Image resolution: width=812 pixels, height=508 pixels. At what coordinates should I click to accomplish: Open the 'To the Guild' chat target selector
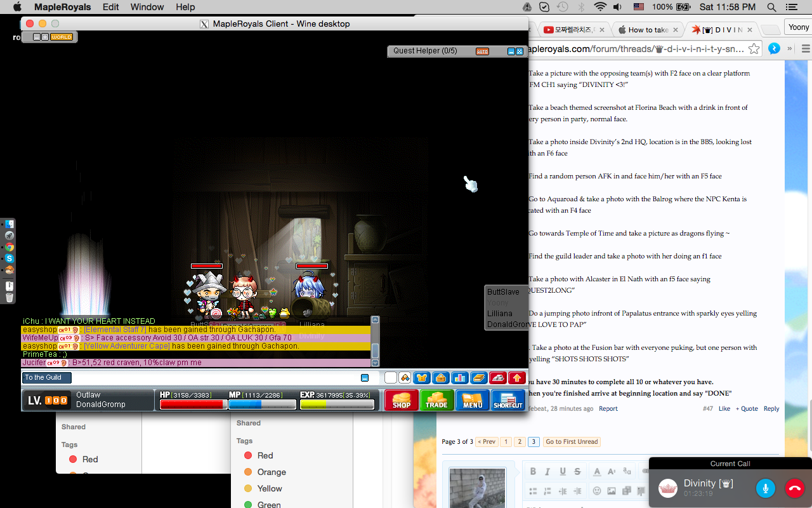(47, 378)
